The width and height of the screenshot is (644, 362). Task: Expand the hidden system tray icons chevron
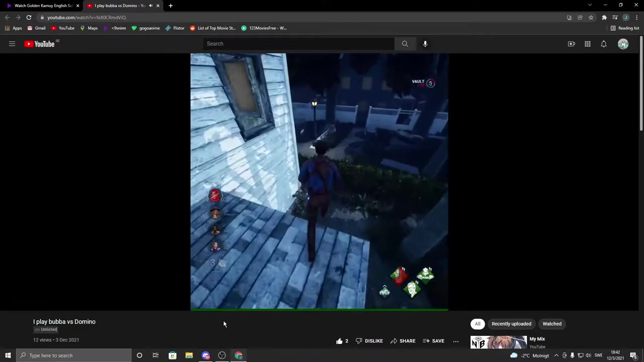[x=556, y=355]
